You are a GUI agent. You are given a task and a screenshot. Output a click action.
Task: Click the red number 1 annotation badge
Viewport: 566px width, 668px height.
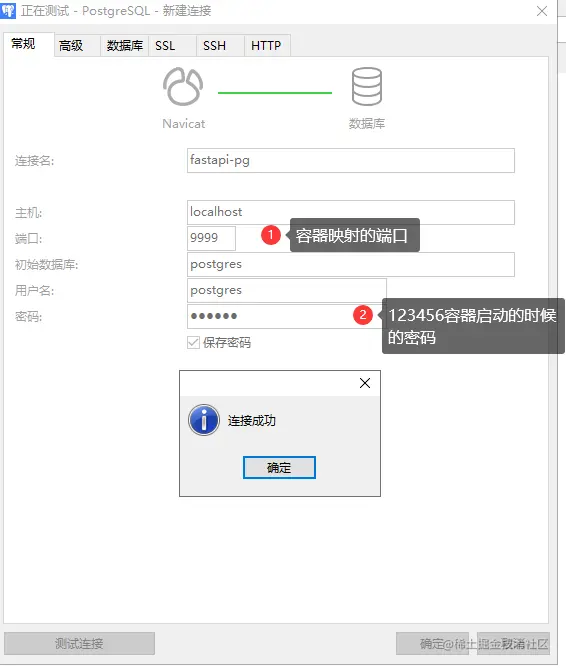271,235
